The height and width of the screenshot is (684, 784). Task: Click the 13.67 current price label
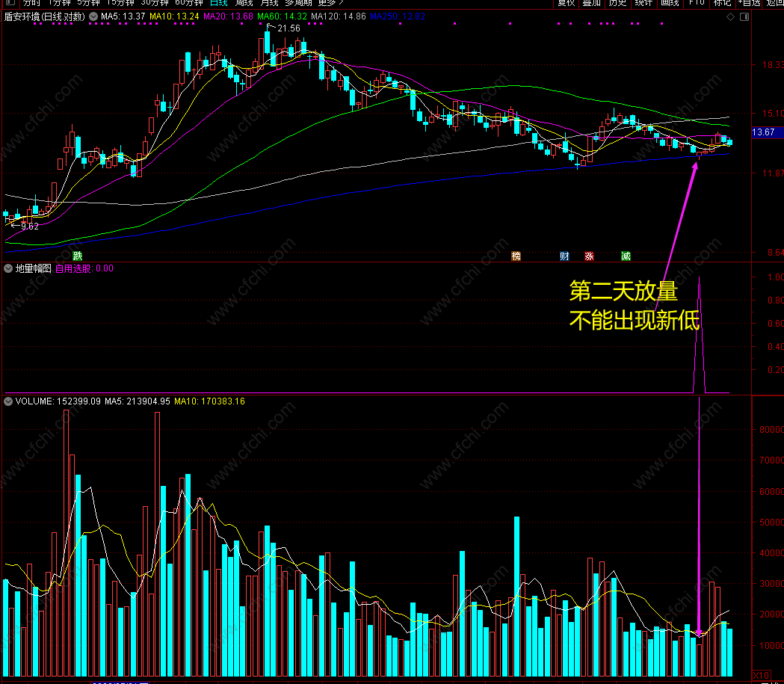pyautogui.click(x=763, y=132)
